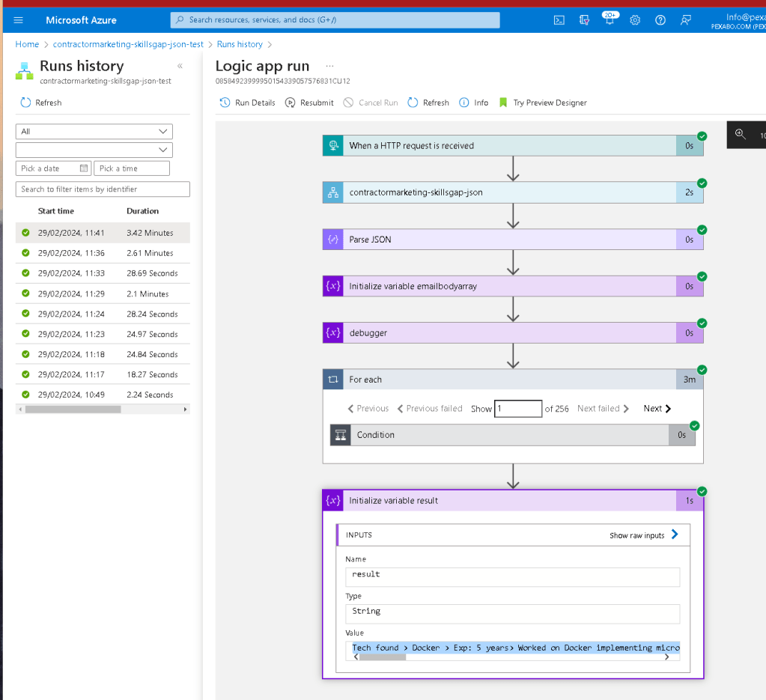Open the empty filter dropdown below All
Screen dimensions: 766x700
(94, 150)
